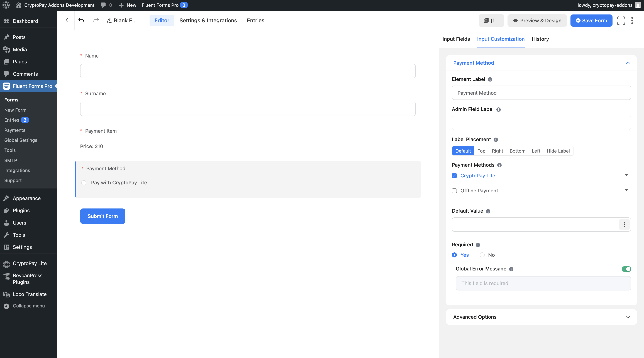Click the Surname field in form
644x358 pixels.
tap(248, 109)
